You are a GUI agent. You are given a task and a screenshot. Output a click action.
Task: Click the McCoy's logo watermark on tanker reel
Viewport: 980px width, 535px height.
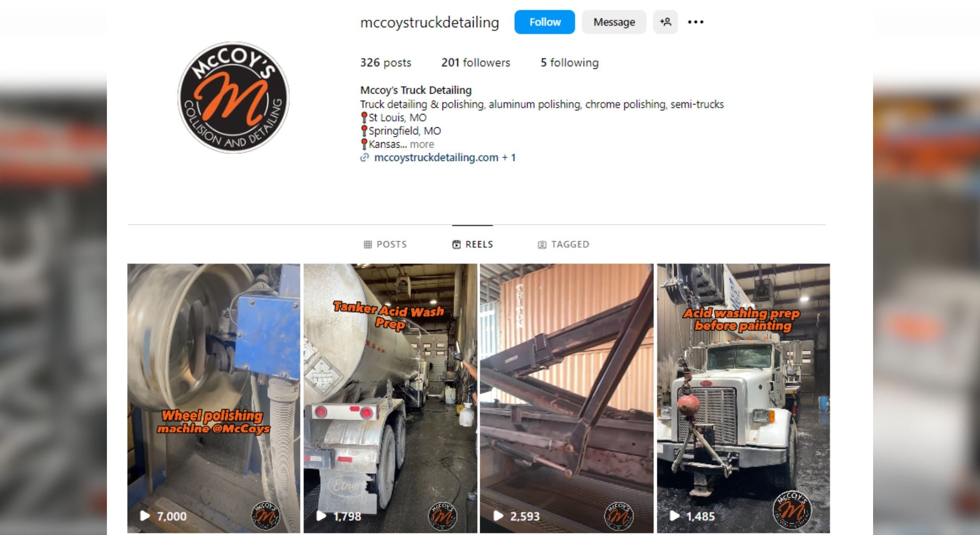(x=442, y=516)
